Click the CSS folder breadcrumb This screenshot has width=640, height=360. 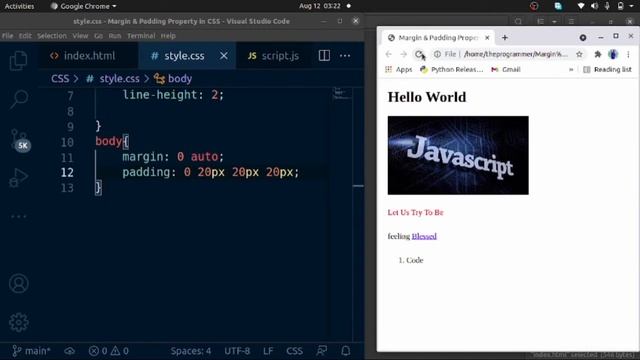[60, 78]
